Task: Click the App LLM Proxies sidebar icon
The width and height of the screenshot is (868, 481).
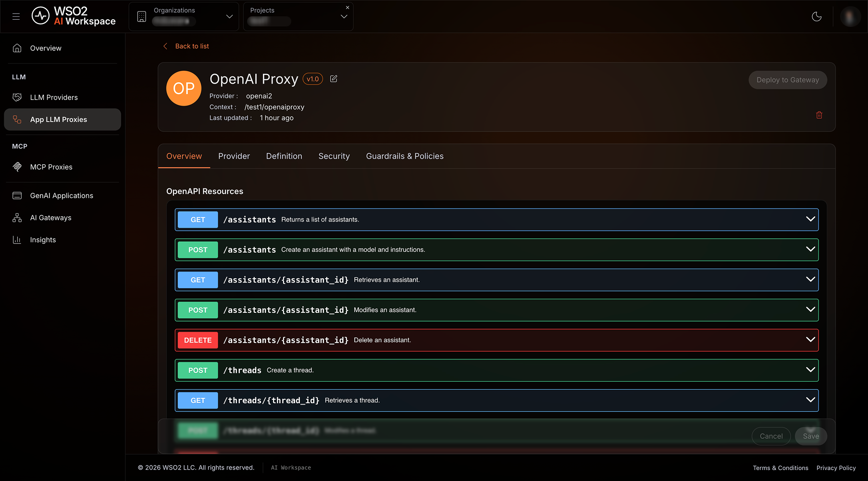Action: [17, 119]
